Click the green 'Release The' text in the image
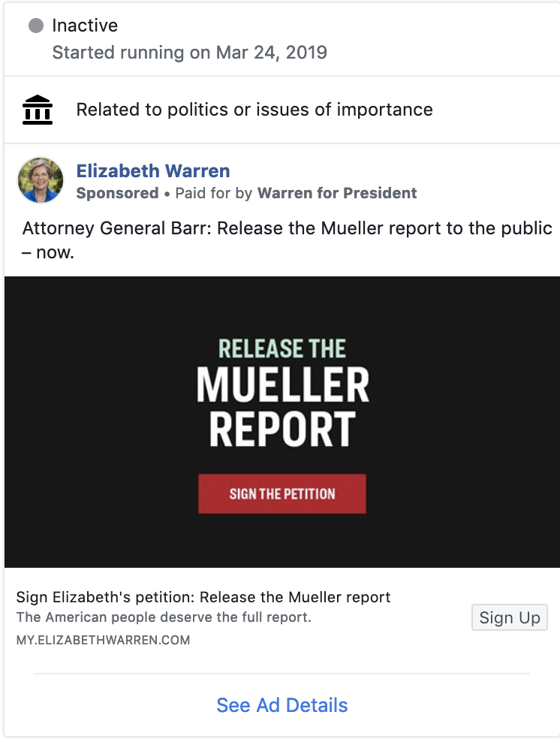Image resolution: width=560 pixels, height=739 pixels. click(282, 348)
